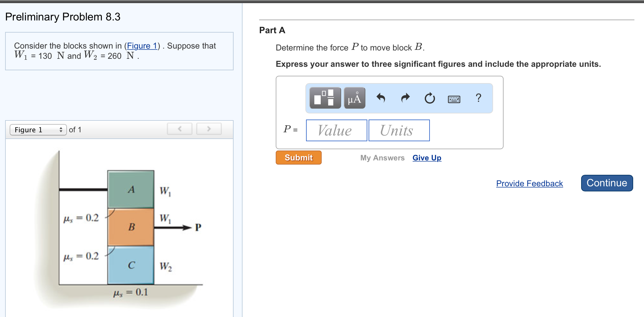This screenshot has height=317, width=644.
Task: Click the Units input field
Action: 399,130
